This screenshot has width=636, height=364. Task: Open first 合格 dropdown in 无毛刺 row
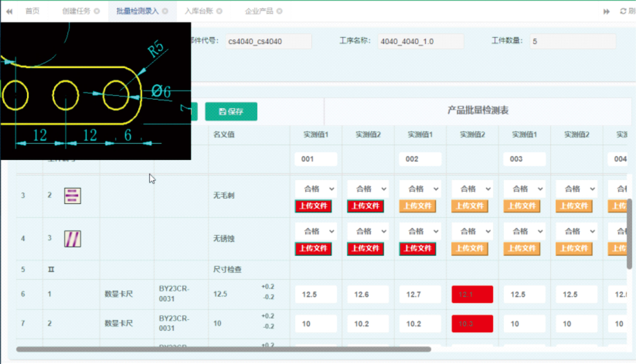point(315,189)
